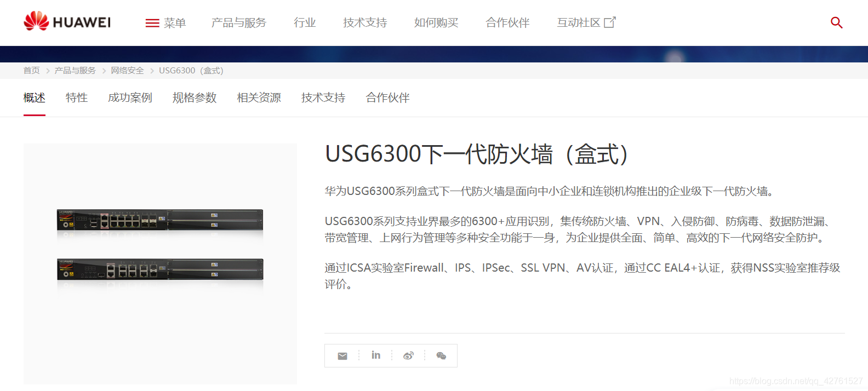Open 行业 navigation menu
The image size is (868, 391).
[305, 22]
